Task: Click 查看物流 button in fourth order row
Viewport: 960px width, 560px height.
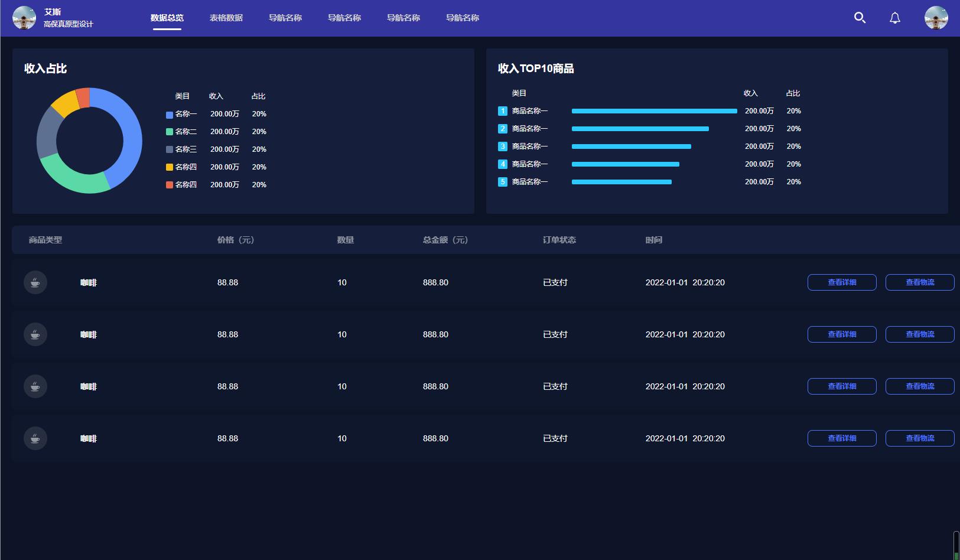Action: click(x=920, y=438)
